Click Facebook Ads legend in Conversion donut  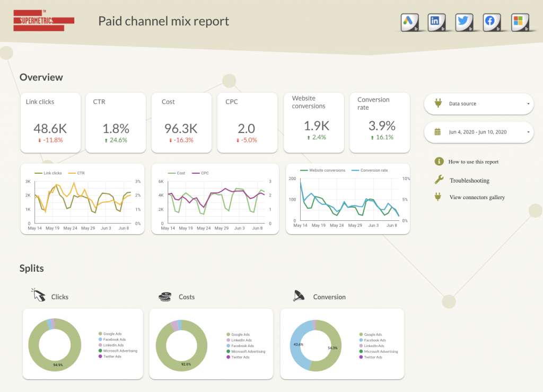tap(373, 340)
